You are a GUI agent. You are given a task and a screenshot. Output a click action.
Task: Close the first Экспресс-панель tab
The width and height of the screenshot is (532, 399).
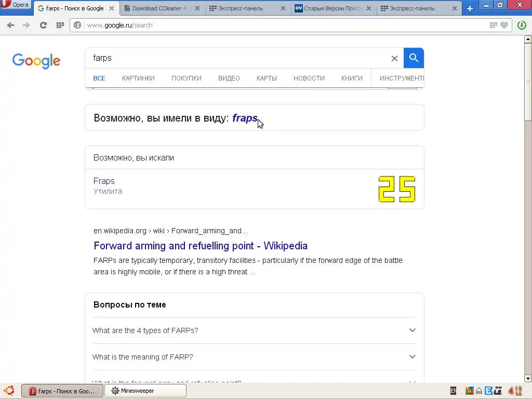point(283,8)
